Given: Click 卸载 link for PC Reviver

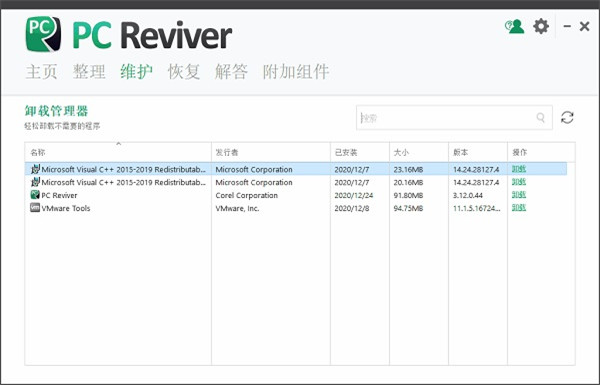Looking at the screenshot, I should pos(519,195).
